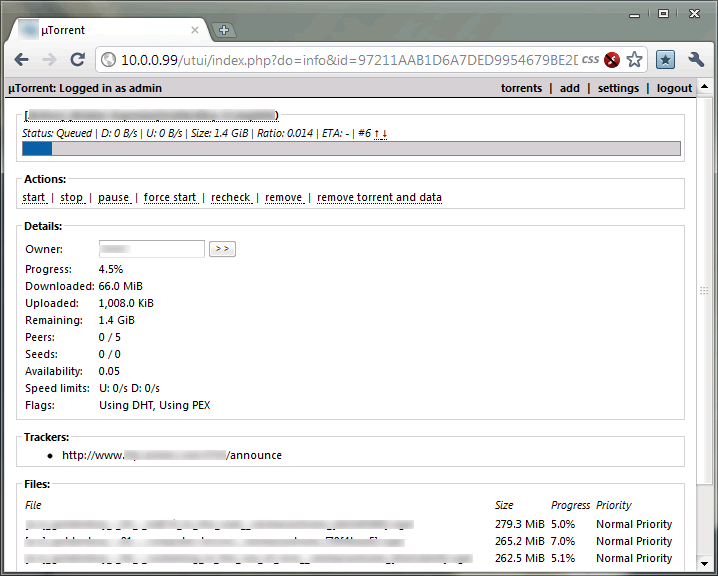Click the CSS extension indicator in address bar
Viewport: 718px width, 576px height.
point(590,60)
